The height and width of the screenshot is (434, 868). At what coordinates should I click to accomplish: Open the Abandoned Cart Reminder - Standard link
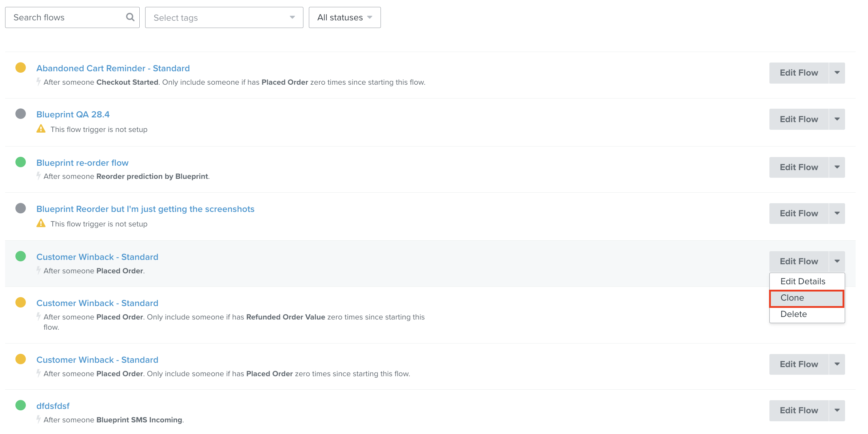coord(113,68)
